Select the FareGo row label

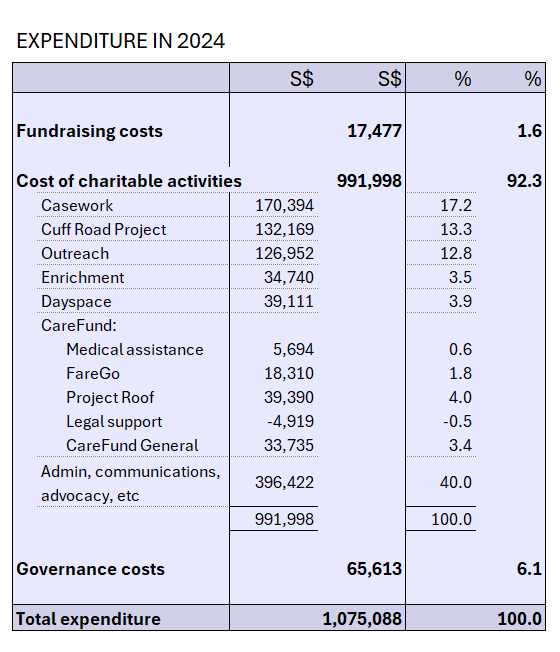pyautogui.click(x=93, y=374)
